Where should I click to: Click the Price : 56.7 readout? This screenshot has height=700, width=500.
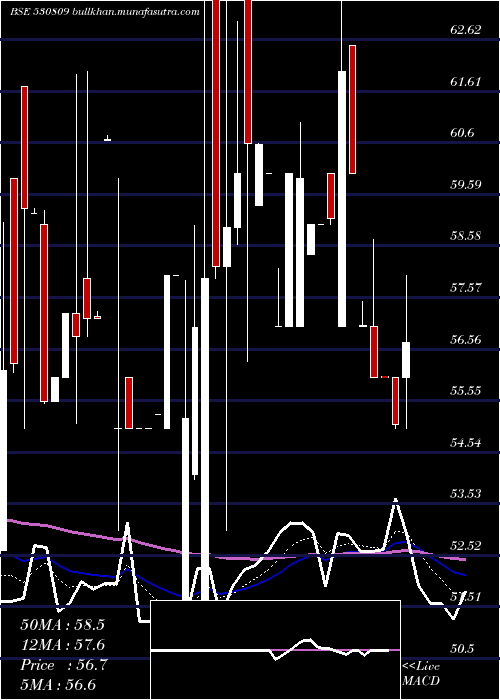click(x=64, y=665)
